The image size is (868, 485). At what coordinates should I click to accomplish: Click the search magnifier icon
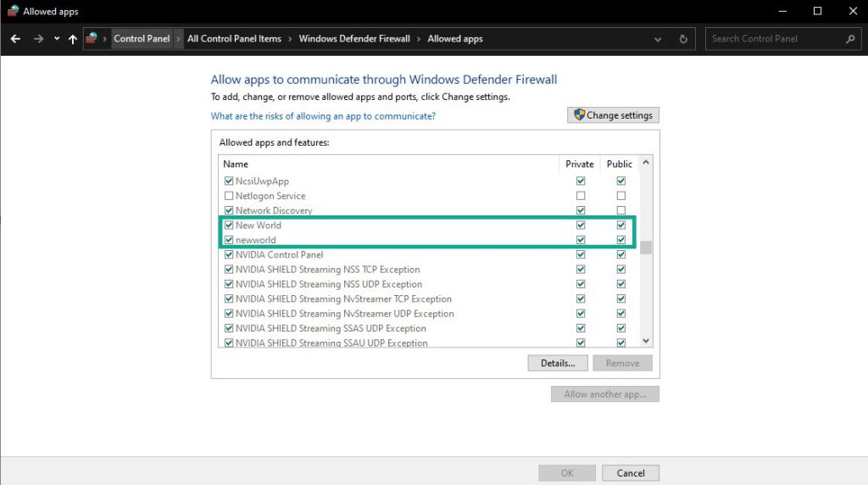(850, 39)
